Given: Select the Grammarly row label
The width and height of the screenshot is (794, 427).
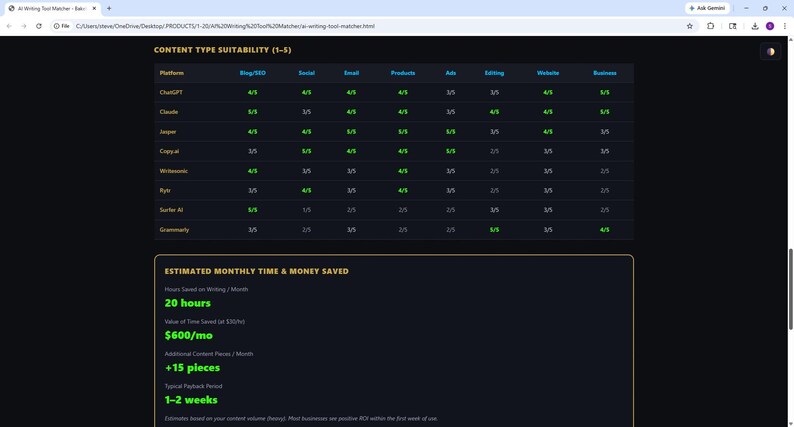Looking at the screenshot, I should click(x=174, y=230).
